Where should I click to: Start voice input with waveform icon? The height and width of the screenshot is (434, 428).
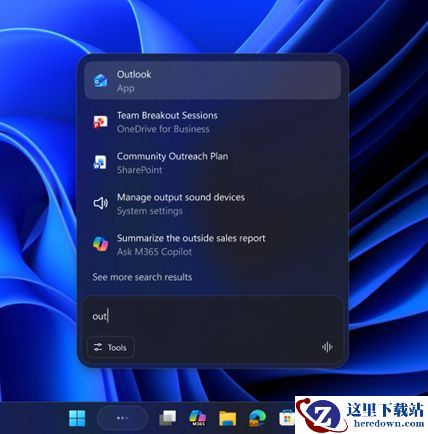coord(327,347)
